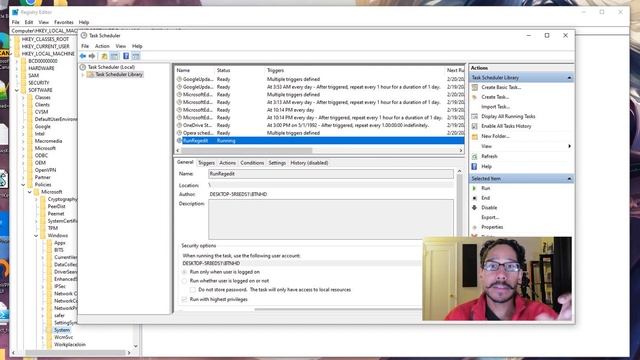Screen dimensions: 640x360
Task: Collapse the Selected Item actions section
Action: click(x=569, y=179)
